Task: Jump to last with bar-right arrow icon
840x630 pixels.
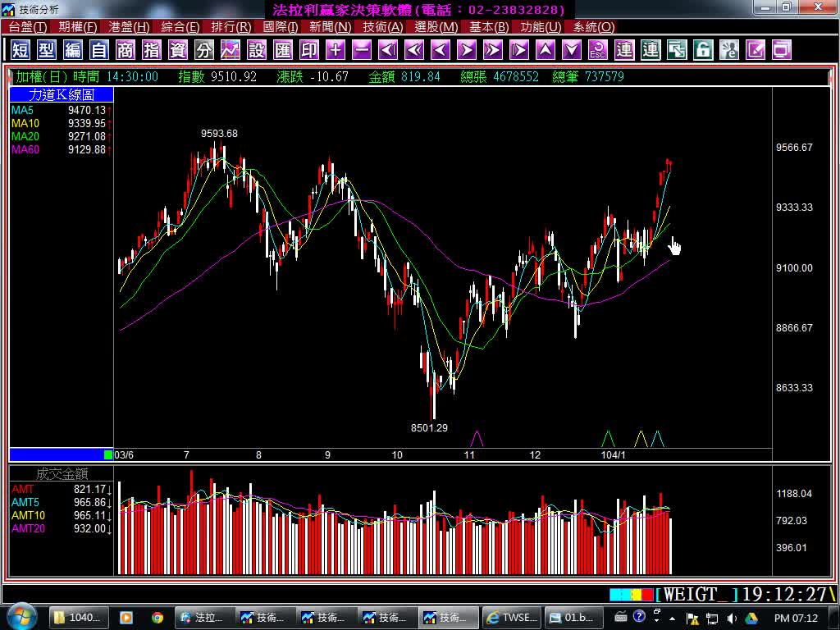Action: 519,50
